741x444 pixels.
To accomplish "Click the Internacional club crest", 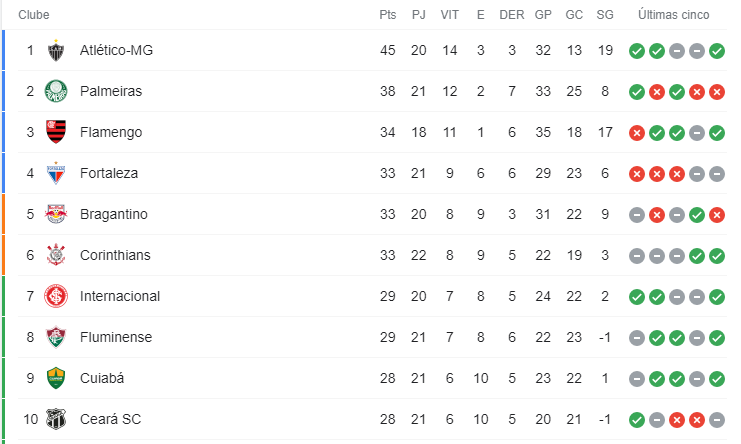I will click(56, 296).
